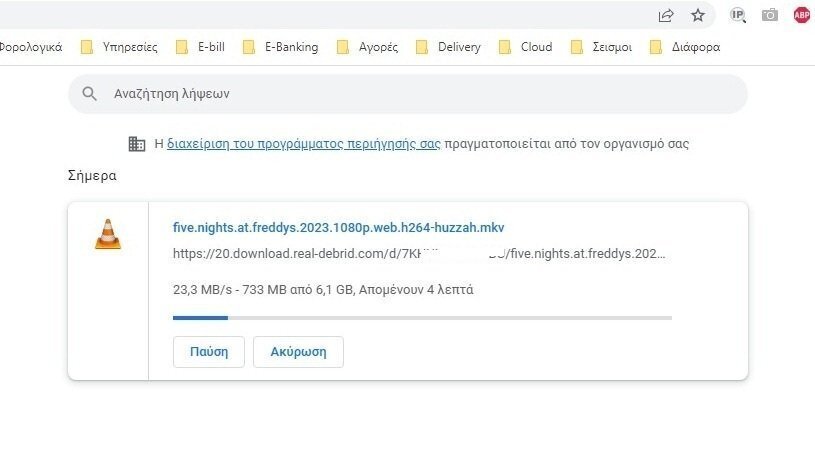Open the Αγορές bookmark folder
This screenshot has width=815, height=460.
(x=367, y=47)
